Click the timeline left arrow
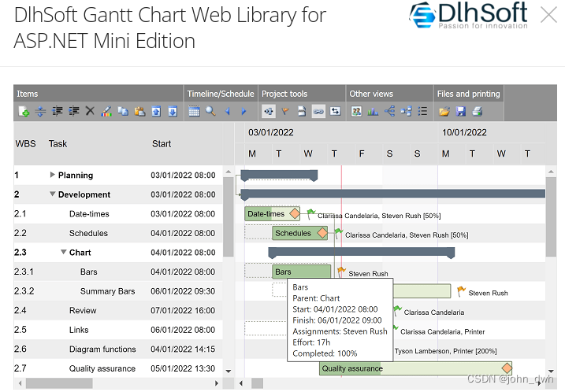Image resolution: width=565 pixels, height=392 pixels. (x=228, y=112)
